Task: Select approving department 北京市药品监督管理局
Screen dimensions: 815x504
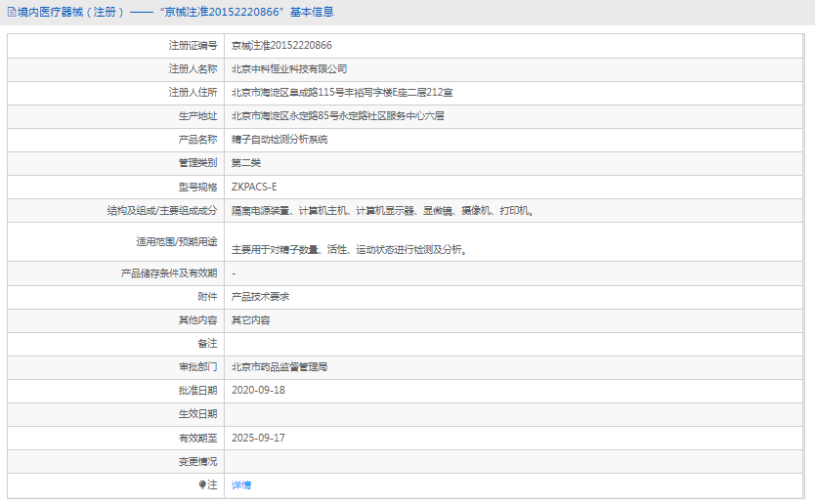Action: [279, 367]
